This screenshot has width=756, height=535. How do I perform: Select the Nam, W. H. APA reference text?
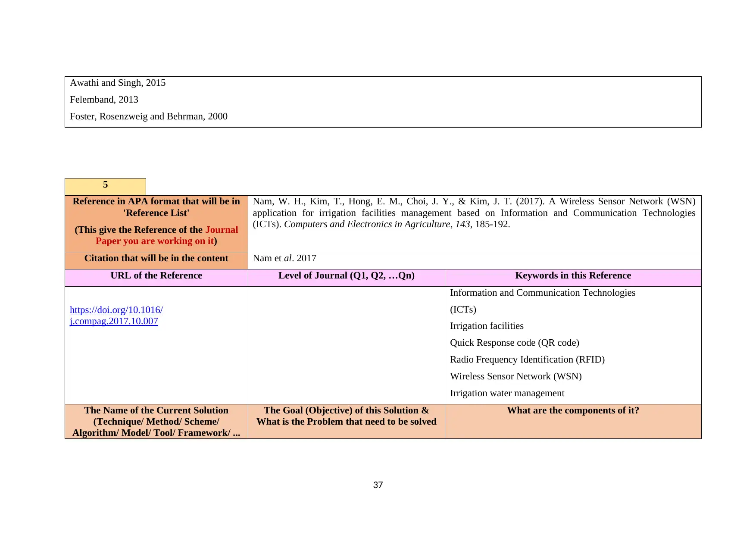(x=474, y=213)
